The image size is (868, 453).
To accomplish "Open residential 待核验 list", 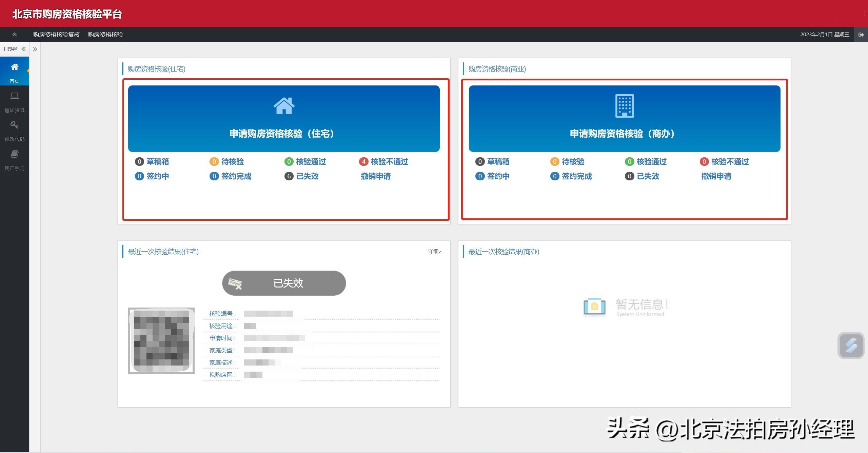I will tap(227, 162).
